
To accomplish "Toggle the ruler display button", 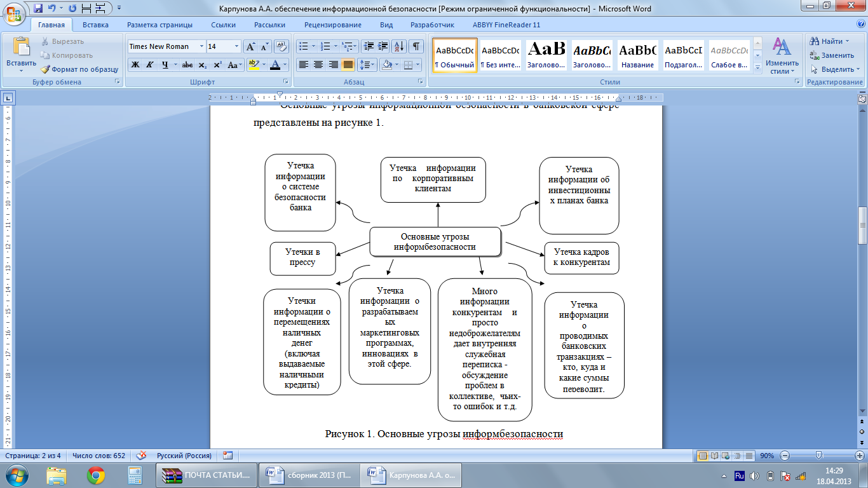I will pyautogui.click(x=862, y=99).
